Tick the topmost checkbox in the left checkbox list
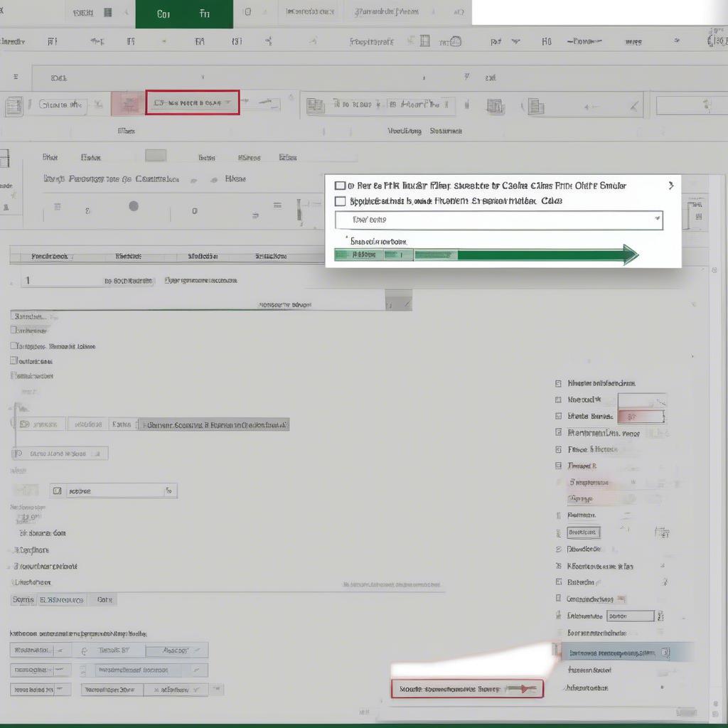 coord(14,330)
